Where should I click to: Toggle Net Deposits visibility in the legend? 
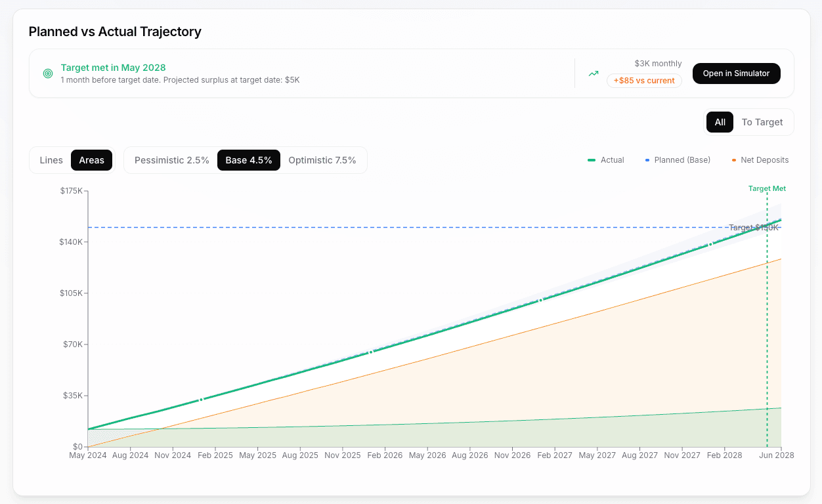pyautogui.click(x=760, y=159)
